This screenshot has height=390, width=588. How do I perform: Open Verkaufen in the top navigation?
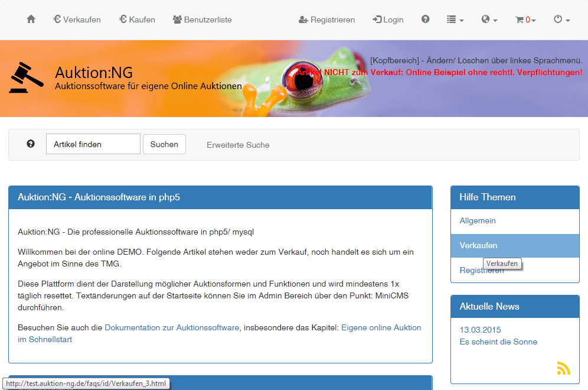coord(77,19)
